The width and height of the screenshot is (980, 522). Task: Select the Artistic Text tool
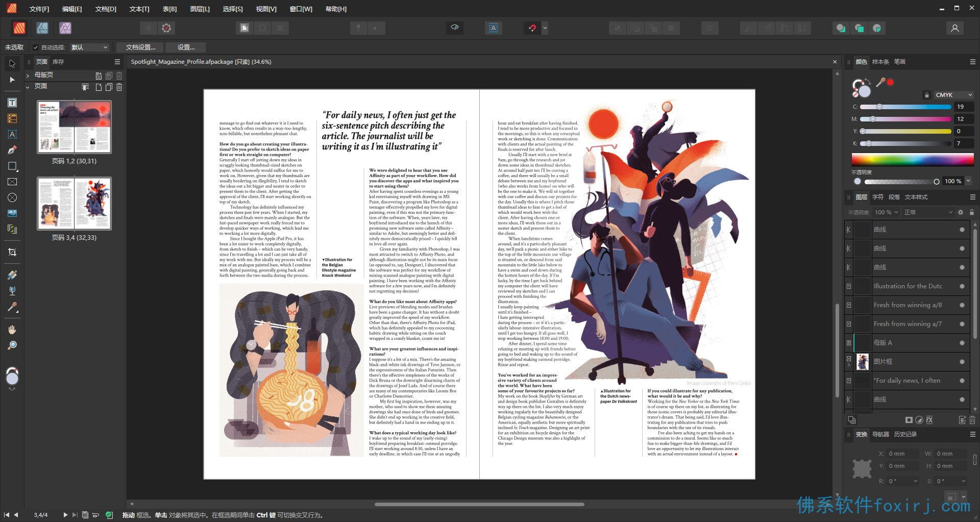[x=12, y=134]
